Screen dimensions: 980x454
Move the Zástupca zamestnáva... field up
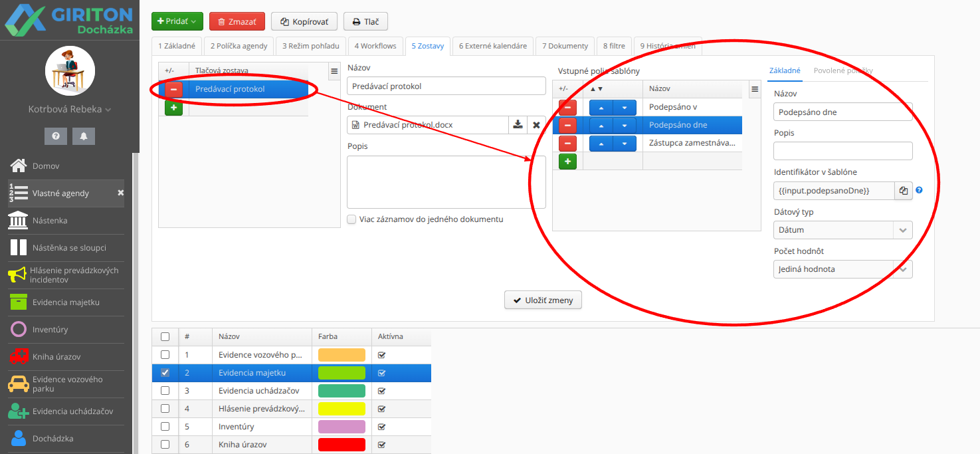coord(601,143)
